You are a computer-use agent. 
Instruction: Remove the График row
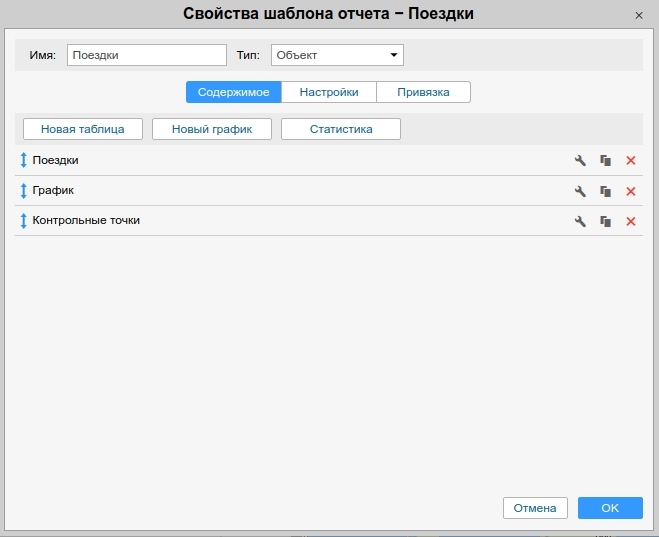click(x=630, y=191)
